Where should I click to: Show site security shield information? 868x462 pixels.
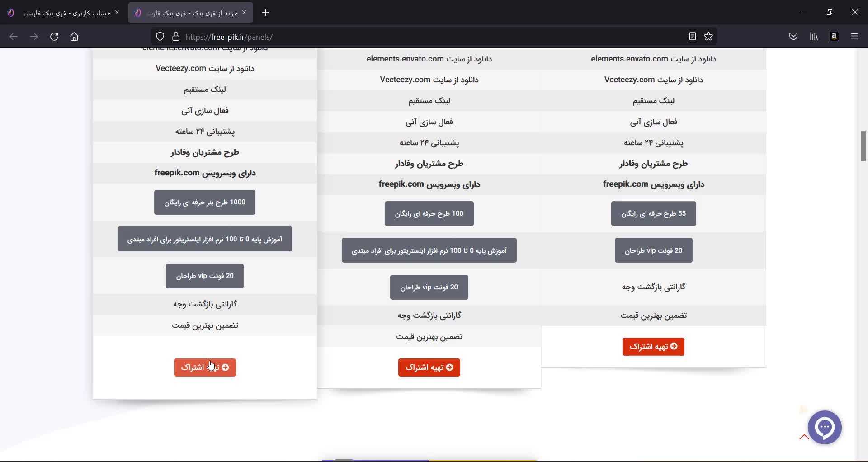160,37
